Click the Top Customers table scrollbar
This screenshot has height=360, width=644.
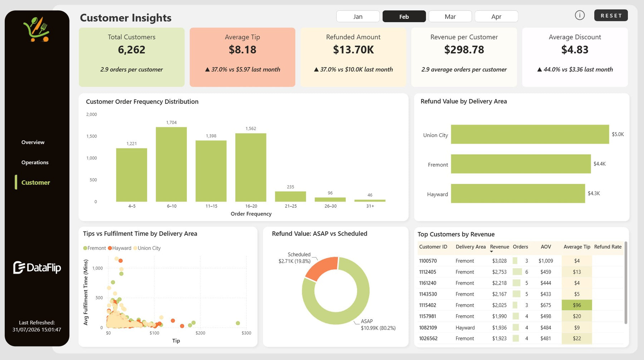pos(625,282)
